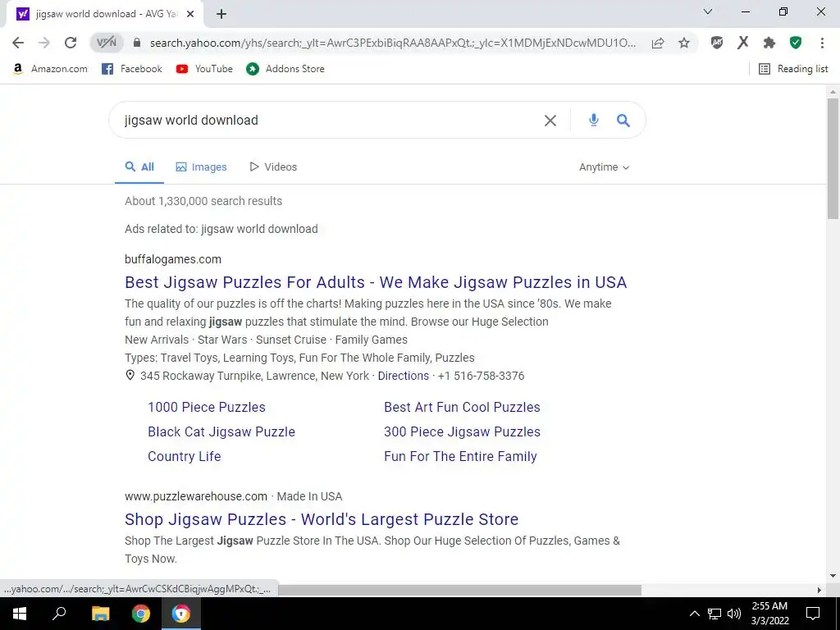Open Amazon.com bookmark
This screenshot has height=630, width=840.
coord(50,69)
